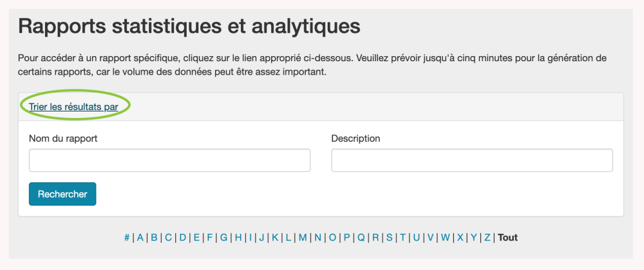Filter reports by the '#' symbol link
The image size is (644, 270).
[x=127, y=237]
